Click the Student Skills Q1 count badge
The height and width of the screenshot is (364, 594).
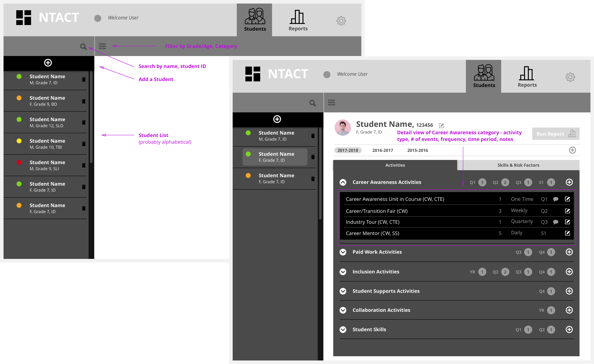528,330
